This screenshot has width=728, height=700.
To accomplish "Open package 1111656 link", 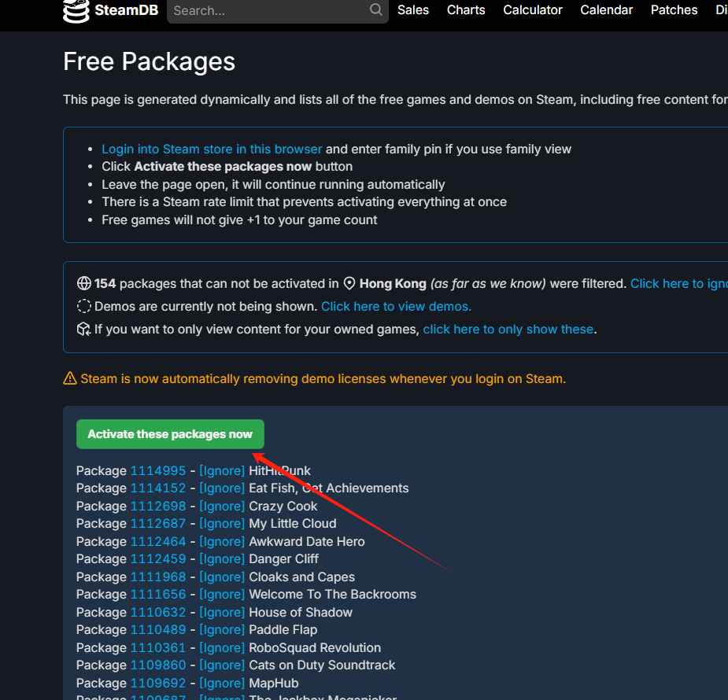I will [158, 595].
